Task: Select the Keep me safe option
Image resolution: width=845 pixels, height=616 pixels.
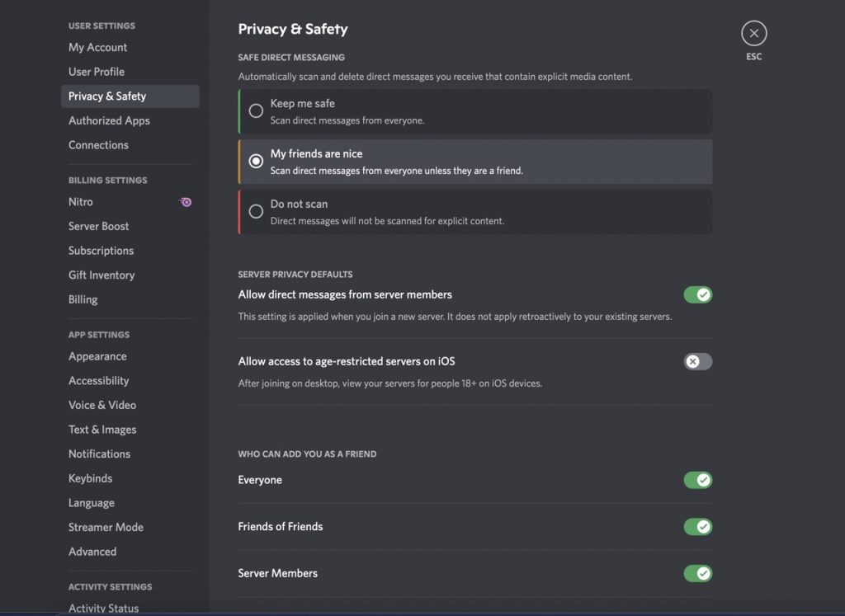Action: pyautogui.click(x=474, y=111)
